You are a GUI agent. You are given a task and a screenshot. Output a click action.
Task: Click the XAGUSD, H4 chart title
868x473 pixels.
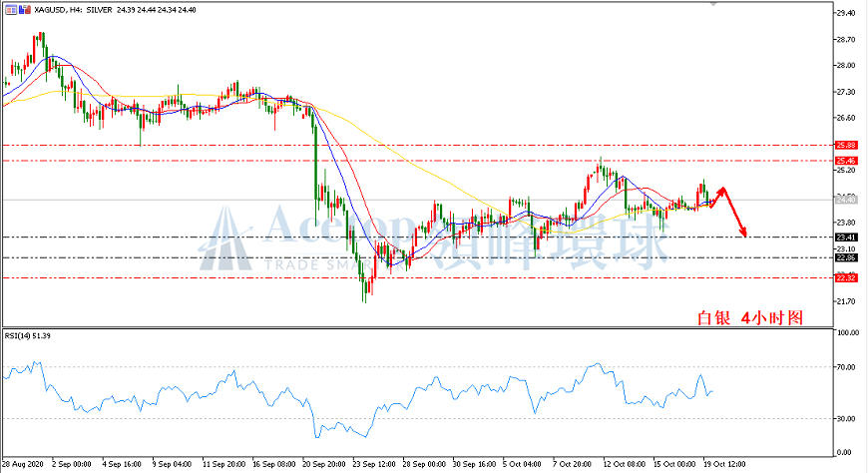[55, 10]
